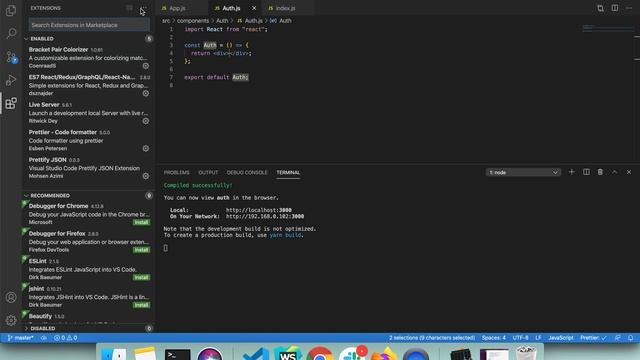Screen dimensions: 640x360
Task: Click the filter extensions icon
Action: pyautogui.click(x=129, y=8)
